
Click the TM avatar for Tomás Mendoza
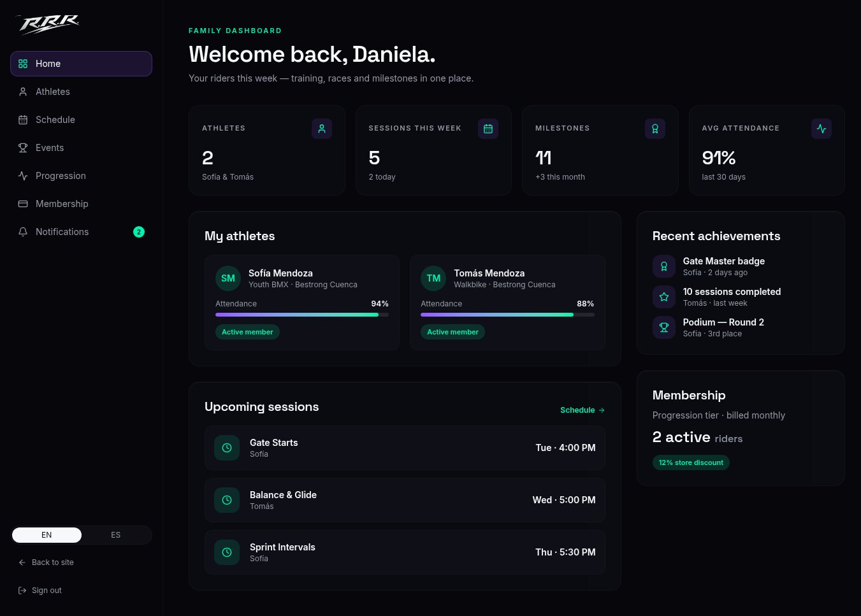pyautogui.click(x=433, y=278)
